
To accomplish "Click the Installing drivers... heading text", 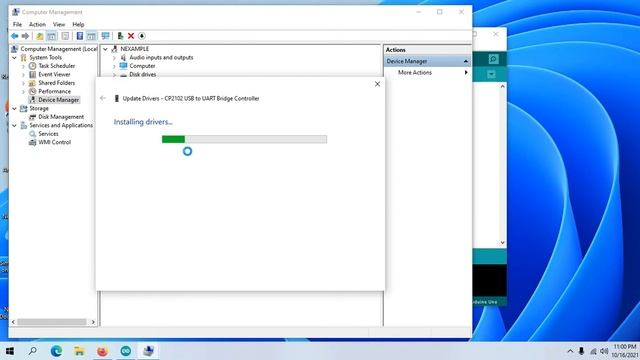I will click(x=143, y=122).
